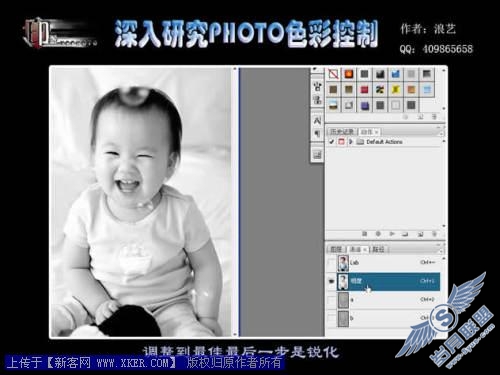Image resolution: width=500 pixels, height=375 pixels.
Task: Apply the sky landscape style preset
Action: [333, 106]
